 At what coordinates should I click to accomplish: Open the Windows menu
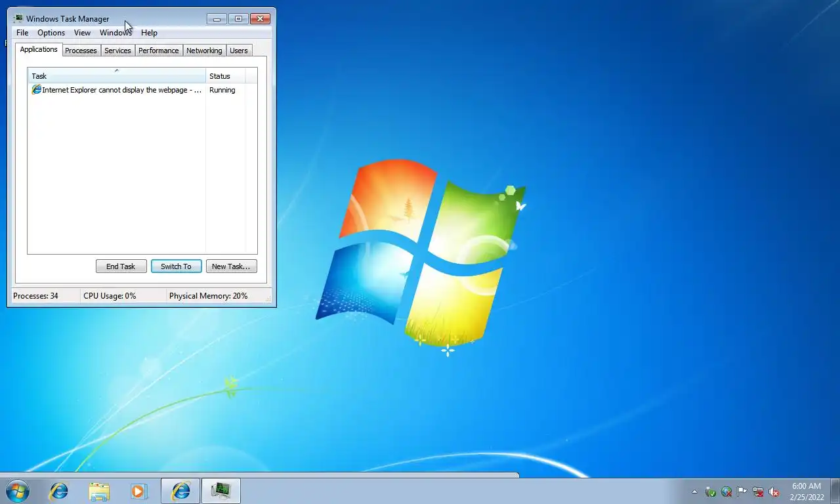tap(116, 33)
